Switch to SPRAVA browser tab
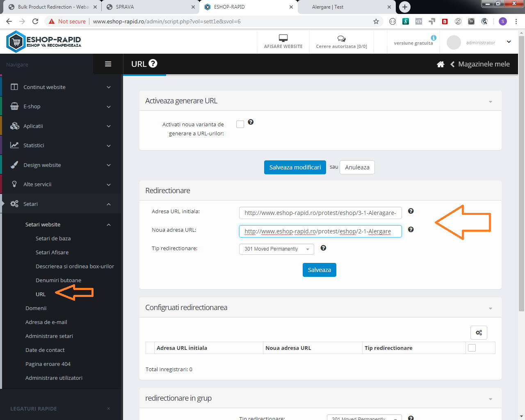This screenshot has width=525, height=420. point(150,7)
